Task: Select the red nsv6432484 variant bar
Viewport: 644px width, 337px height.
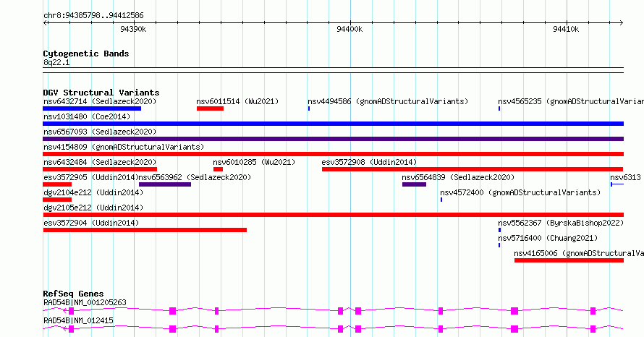Action: click(100, 169)
